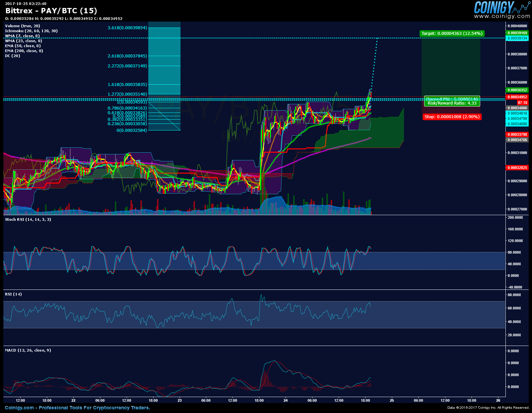Select the WMA (23, close, 0) label
This screenshot has width=532, height=413.
[x=24, y=41]
